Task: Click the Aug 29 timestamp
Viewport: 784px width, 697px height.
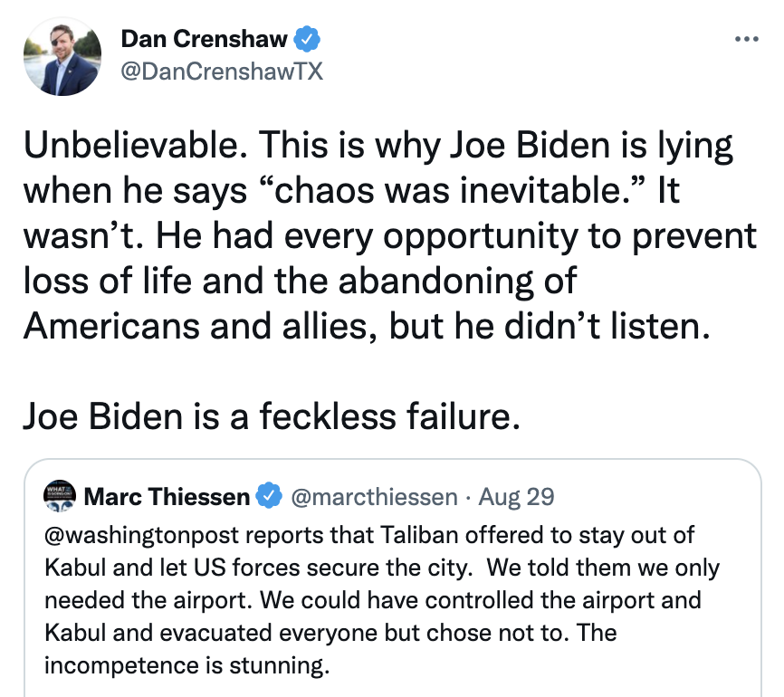Action: pos(516,496)
